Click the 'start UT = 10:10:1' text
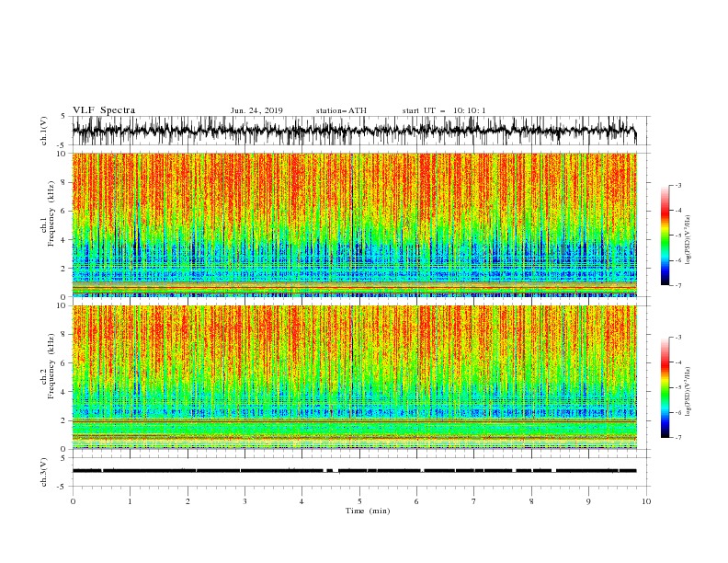 [x=443, y=110]
